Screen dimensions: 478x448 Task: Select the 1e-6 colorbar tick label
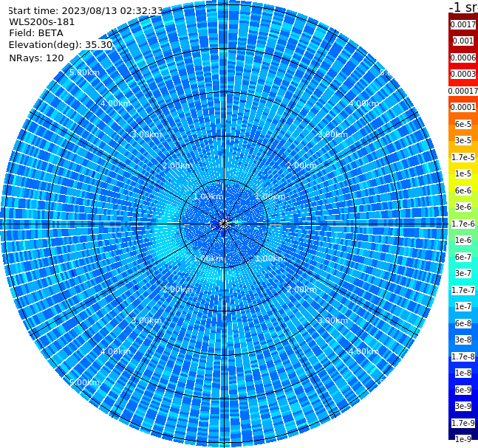tap(463, 240)
